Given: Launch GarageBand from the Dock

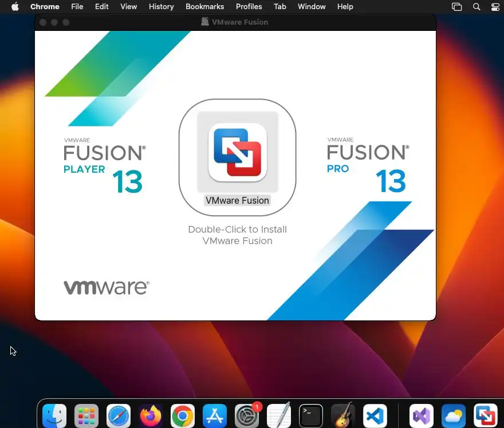Looking at the screenshot, I should click(343, 416).
